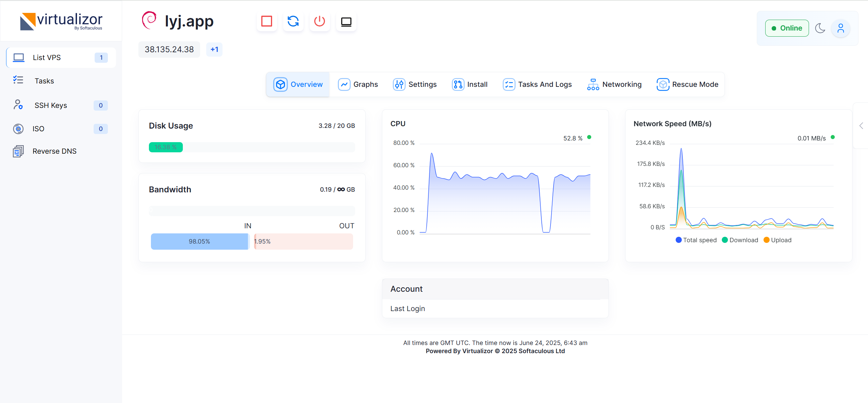868x403 pixels.
Task: Open List VPS in sidebar
Action: pyautogui.click(x=61, y=58)
